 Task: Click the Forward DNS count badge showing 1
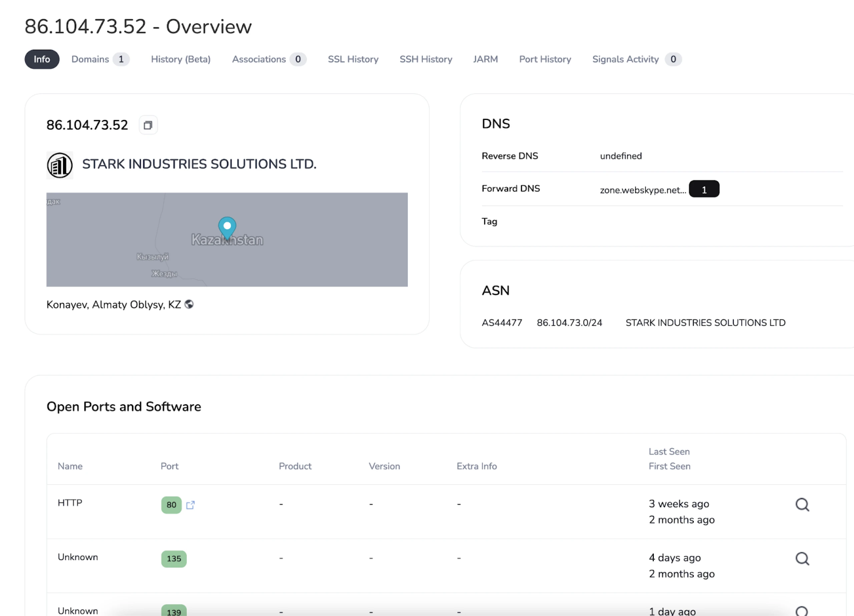coord(704,189)
